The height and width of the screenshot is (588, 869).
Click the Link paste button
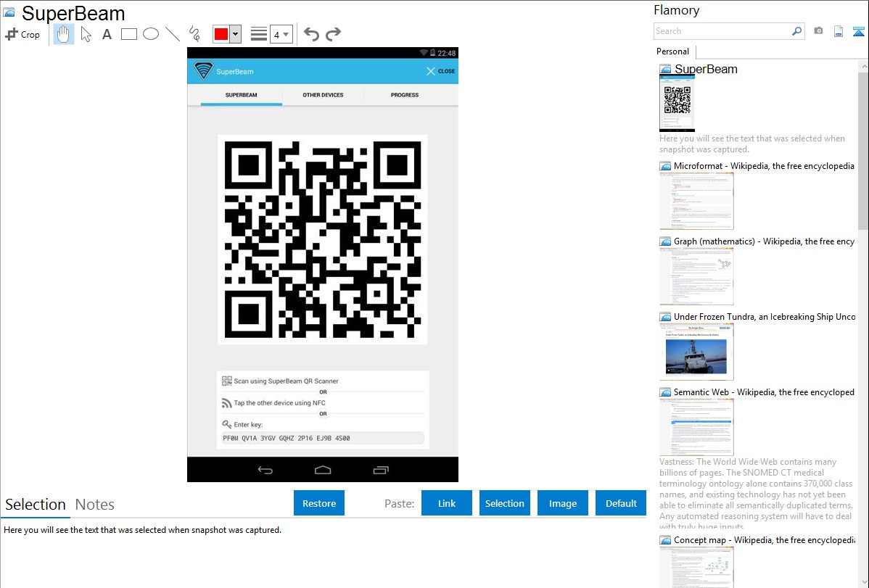[447, 503]
